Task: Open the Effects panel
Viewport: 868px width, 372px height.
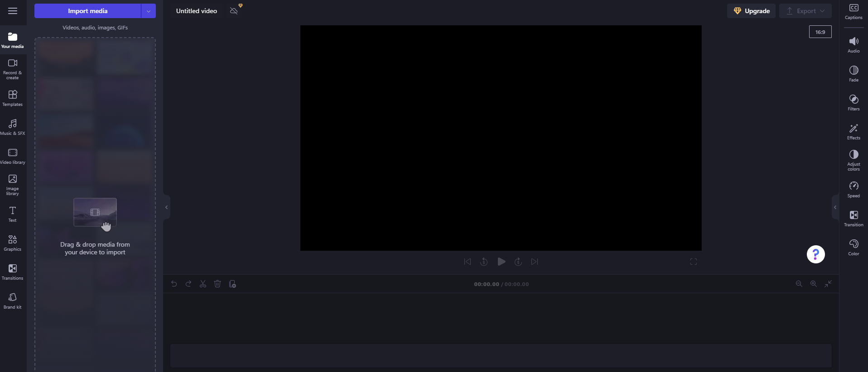Action: [x=854, y=132]
